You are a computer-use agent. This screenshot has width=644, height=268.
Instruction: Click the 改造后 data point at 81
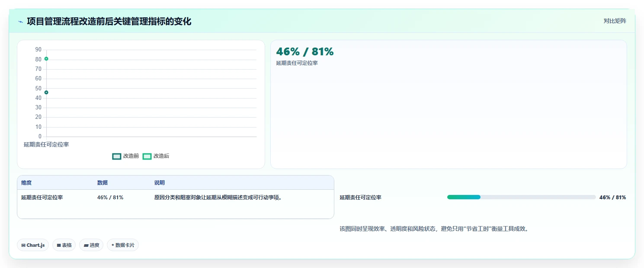[x=46, y=59]
